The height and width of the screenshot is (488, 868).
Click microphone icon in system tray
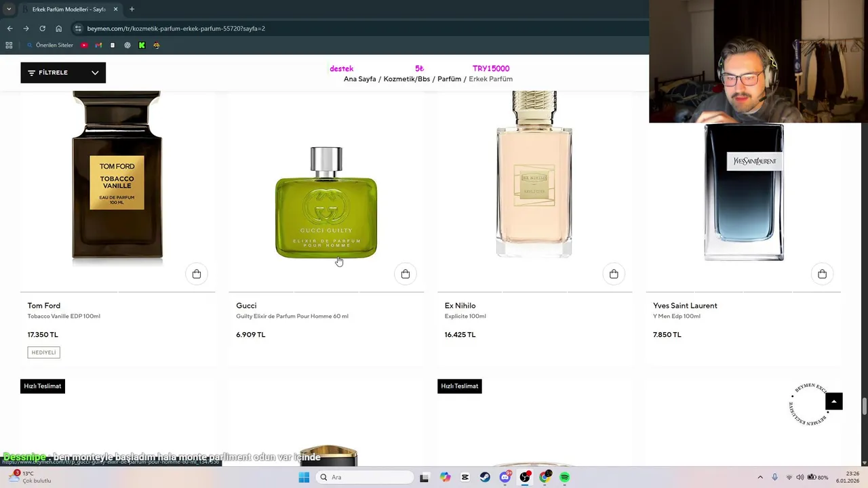point(774,477)
